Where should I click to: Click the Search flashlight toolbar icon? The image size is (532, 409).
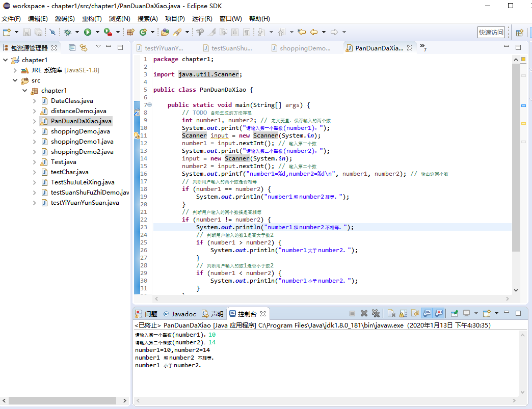tap(177, 32)
